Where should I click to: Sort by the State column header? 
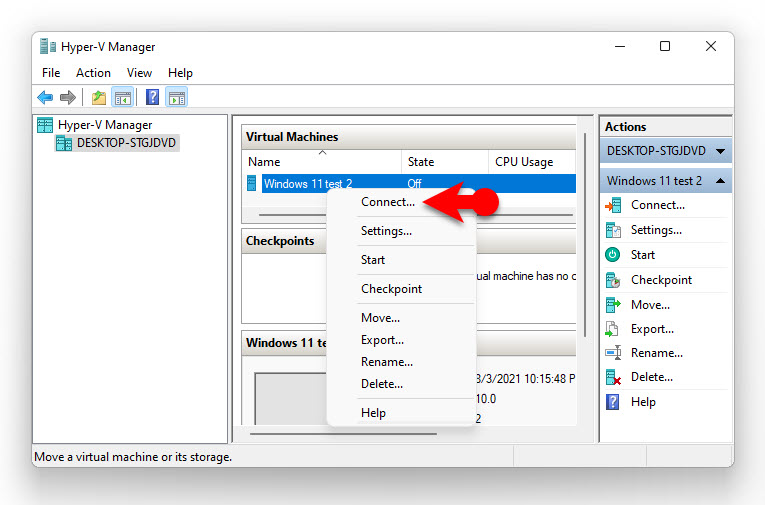pos(444,162)
